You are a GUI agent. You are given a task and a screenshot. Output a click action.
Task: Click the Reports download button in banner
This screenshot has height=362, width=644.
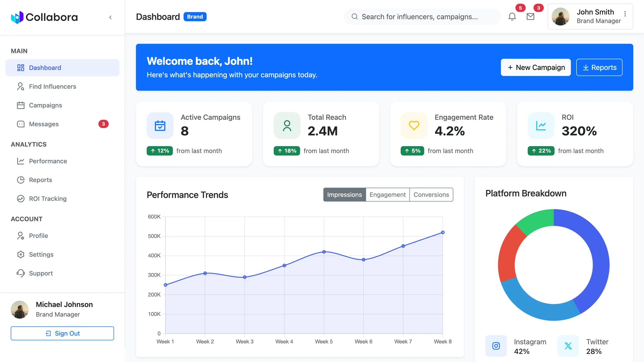[599, 67]
